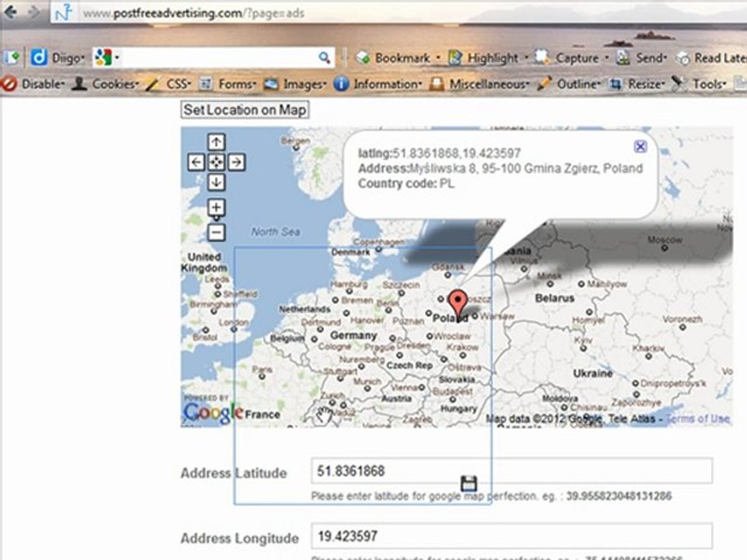Click the address text 'Myśliwska 8, 95-100 Gmina Zgierz, Poland'
Viewport: 747px width, 560px height.
pyautogui.click(x=526, y=169)
